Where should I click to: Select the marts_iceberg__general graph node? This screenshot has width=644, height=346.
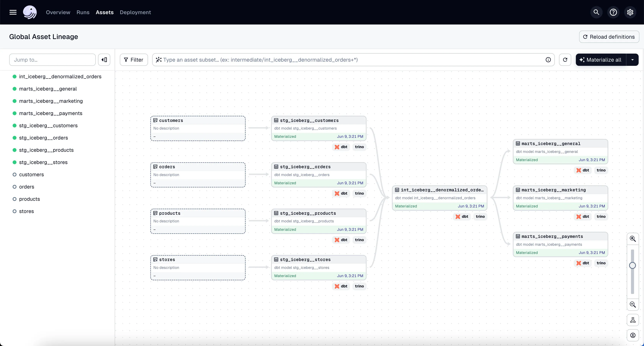coord(561,152)
